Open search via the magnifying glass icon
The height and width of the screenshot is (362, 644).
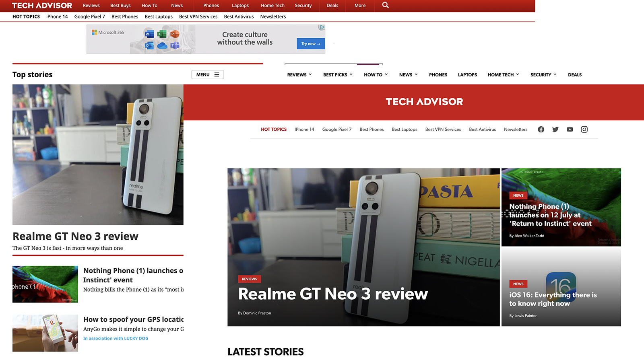tap(385, 5)
